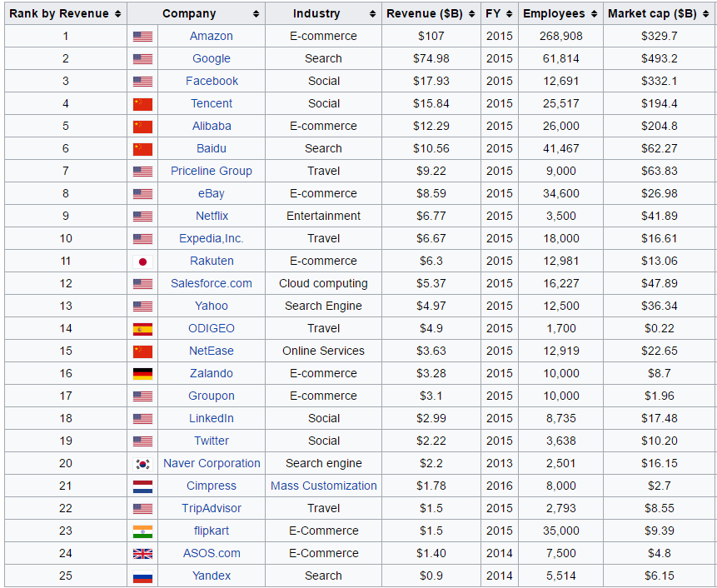
Task: Sort by Market cap ($B) arrows
Action: pyautogui.click(x=706, y=13)
